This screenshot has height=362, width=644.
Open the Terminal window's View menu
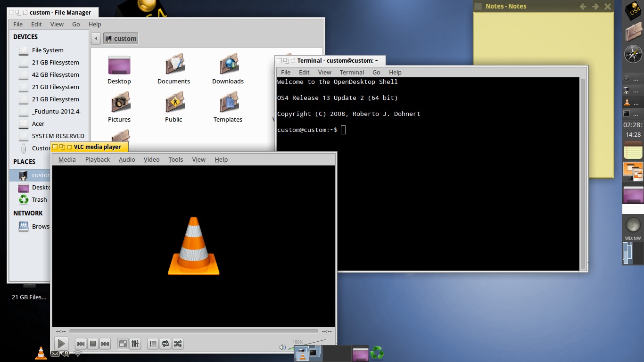coord(324,72)
